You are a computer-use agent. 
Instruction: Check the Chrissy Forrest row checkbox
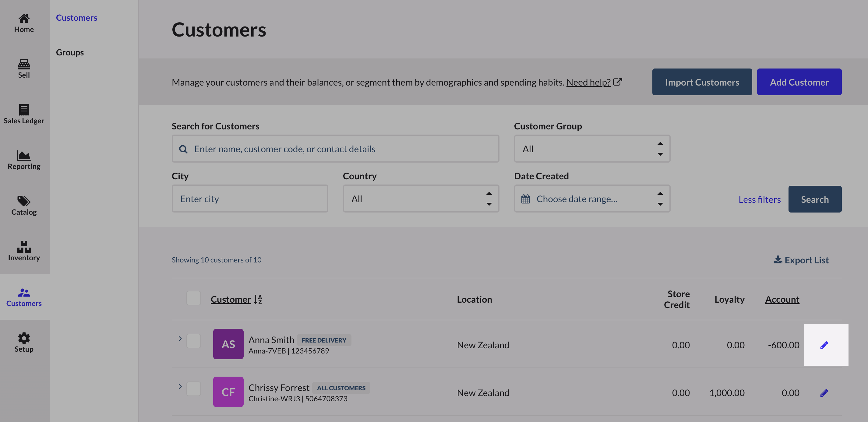coord(194,389)
